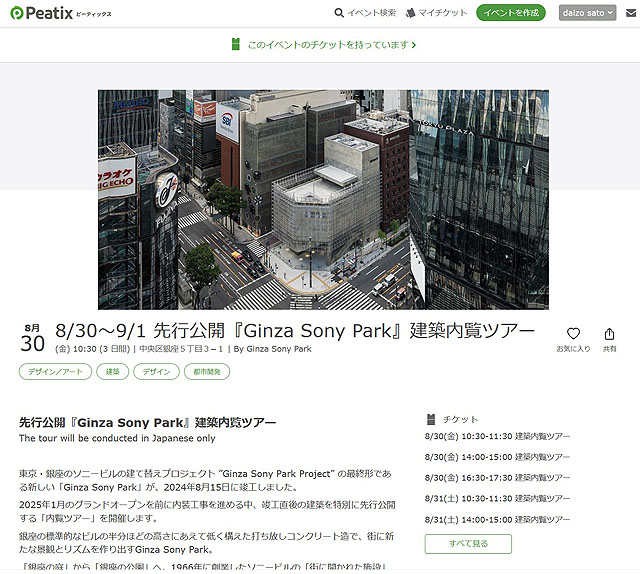Click the チケット section heading
The image size is (640, 574).
460,420
